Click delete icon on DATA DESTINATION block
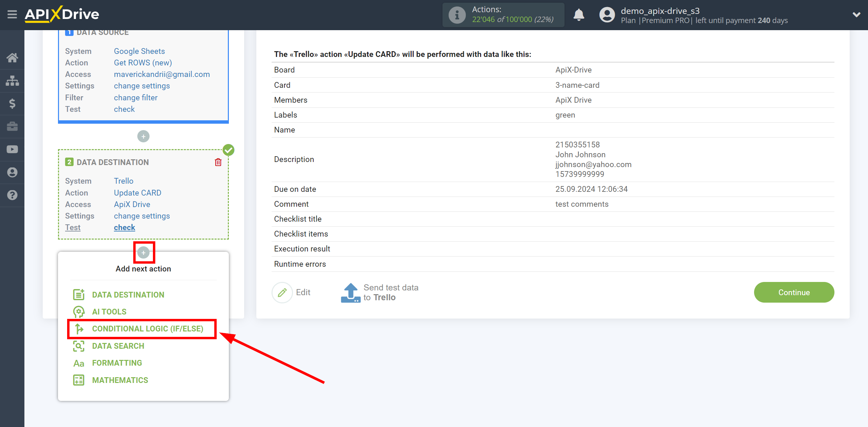 [218, 162]
